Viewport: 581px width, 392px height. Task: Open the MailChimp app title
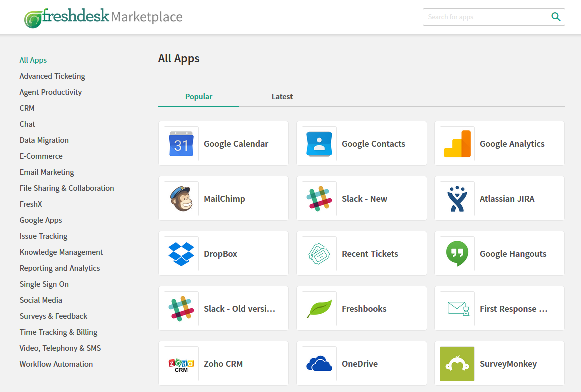(x=224, y=199)
